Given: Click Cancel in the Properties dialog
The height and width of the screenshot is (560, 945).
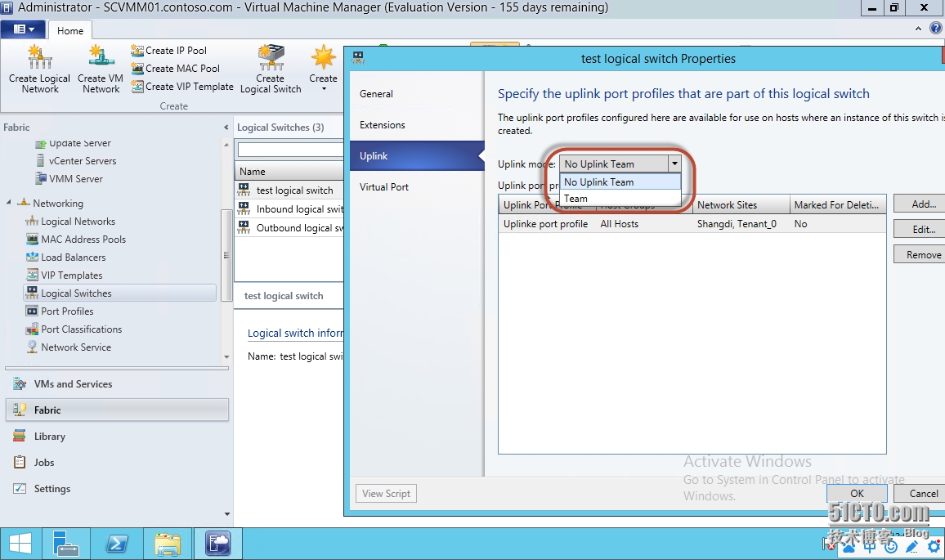Looking at the screenshot, I should [920, 494].
